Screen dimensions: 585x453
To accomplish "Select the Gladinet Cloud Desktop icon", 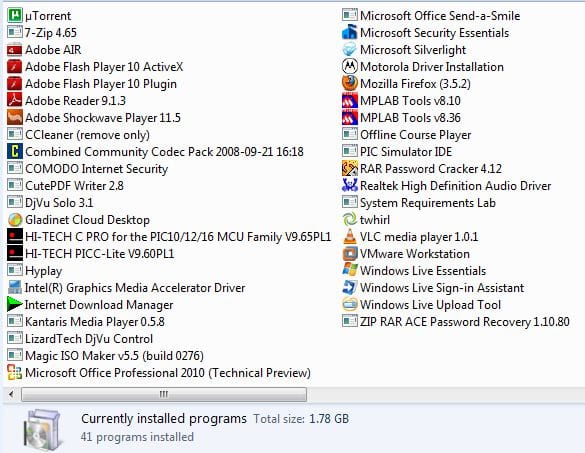I will 15,220.
